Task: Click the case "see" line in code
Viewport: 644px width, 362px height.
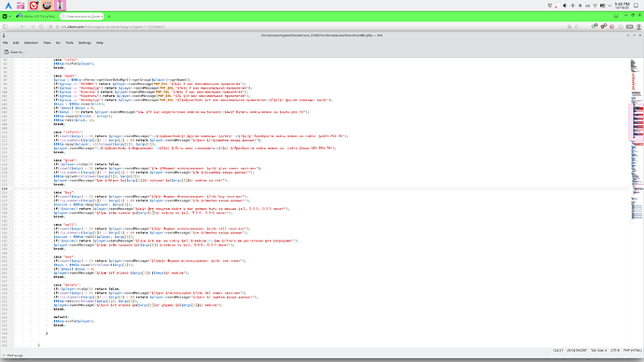Action: coord(63,257)
